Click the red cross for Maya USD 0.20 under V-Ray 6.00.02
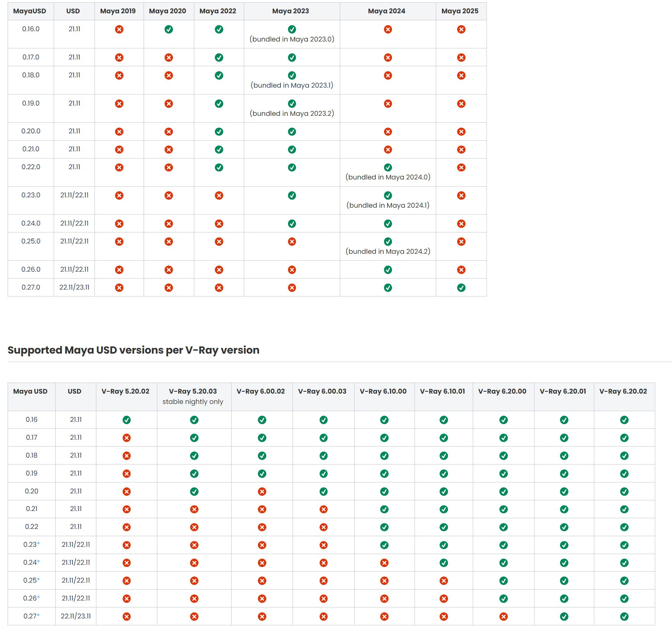672x636 pixels. click(x=262, y=492)
